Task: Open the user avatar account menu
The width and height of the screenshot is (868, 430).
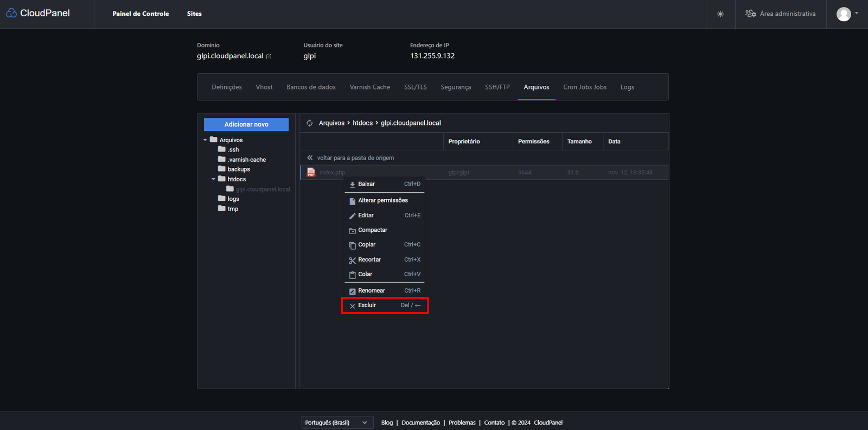Action: (847, 14)
